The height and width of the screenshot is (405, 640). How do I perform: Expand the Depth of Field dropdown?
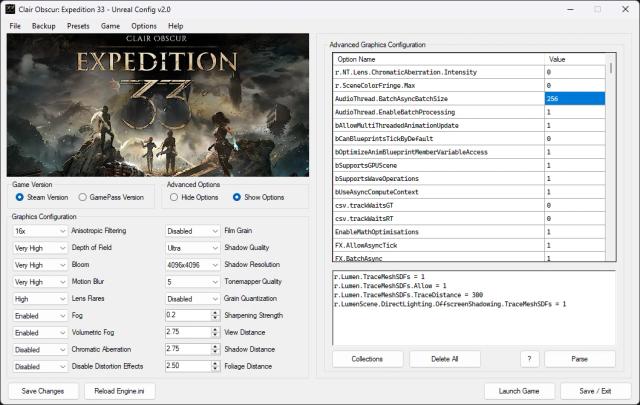(x=40, y=248)
